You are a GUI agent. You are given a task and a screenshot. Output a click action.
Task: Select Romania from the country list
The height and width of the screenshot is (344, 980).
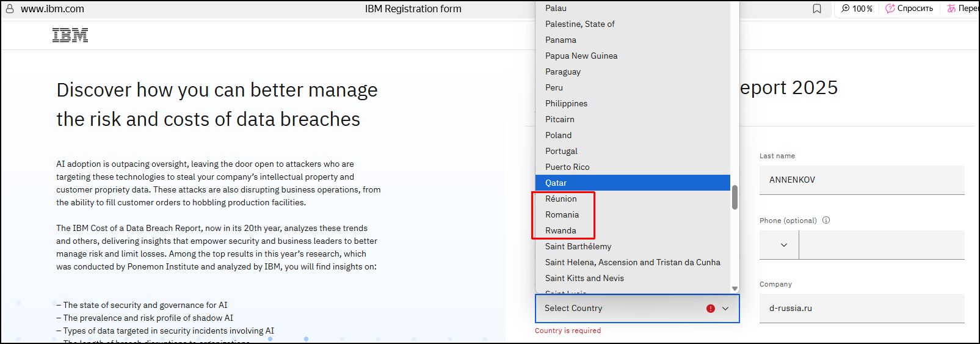click(562, 214)
